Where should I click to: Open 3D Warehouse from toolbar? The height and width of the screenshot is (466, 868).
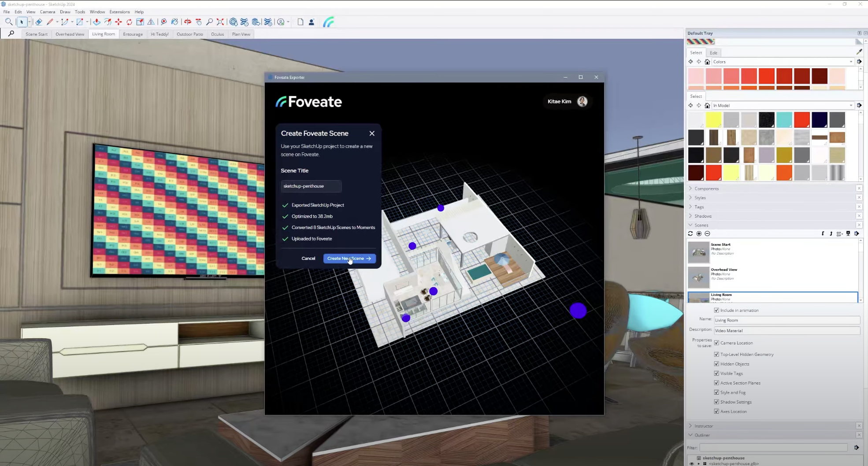point(234,22)
